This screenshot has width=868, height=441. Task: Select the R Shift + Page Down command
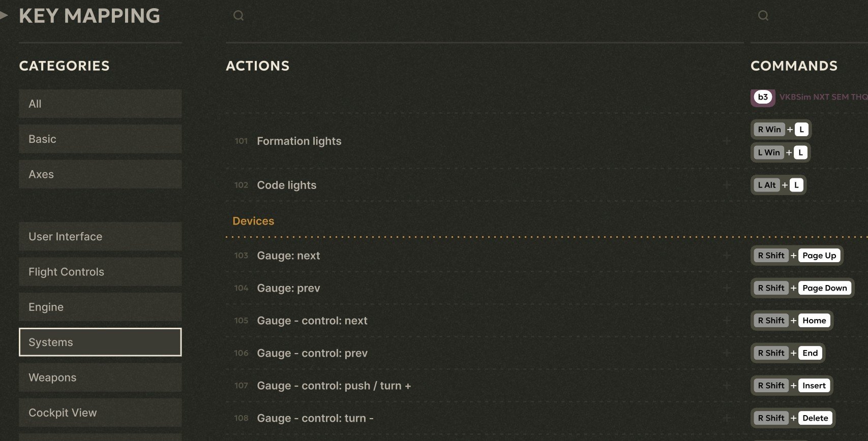coord(802,288)
